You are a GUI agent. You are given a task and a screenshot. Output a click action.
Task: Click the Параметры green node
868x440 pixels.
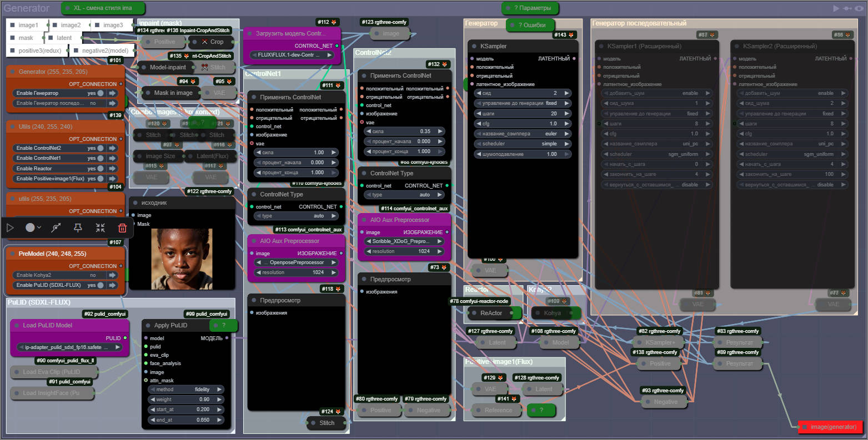pos(531,8)
